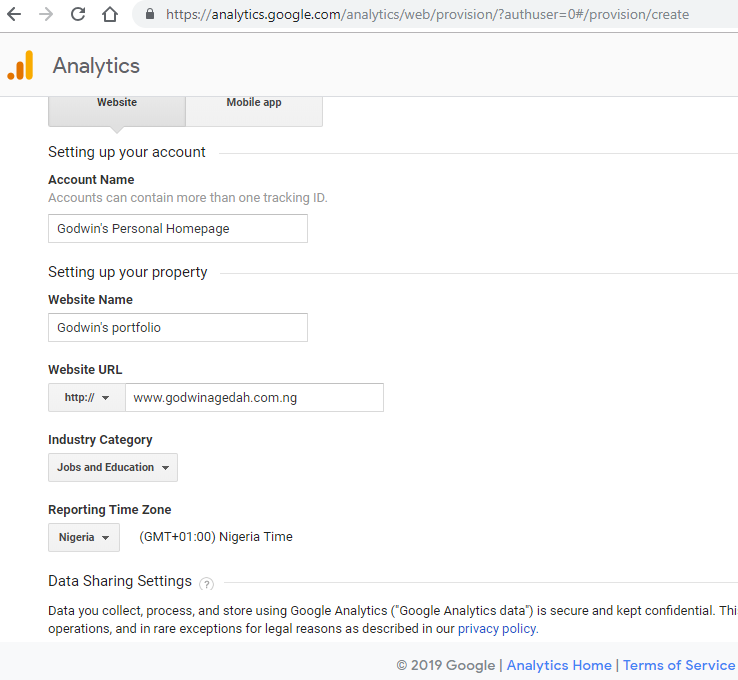Open the Nigeria time zone country dropdown

[x=84, y=537]
